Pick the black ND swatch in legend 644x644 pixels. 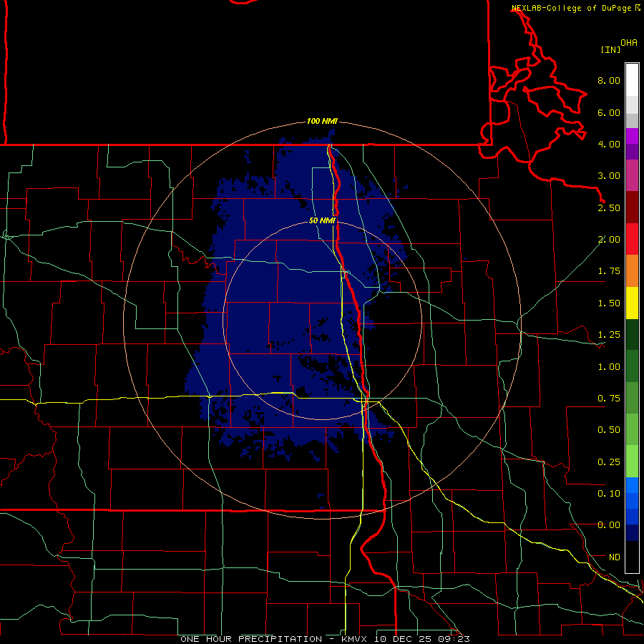632,557
